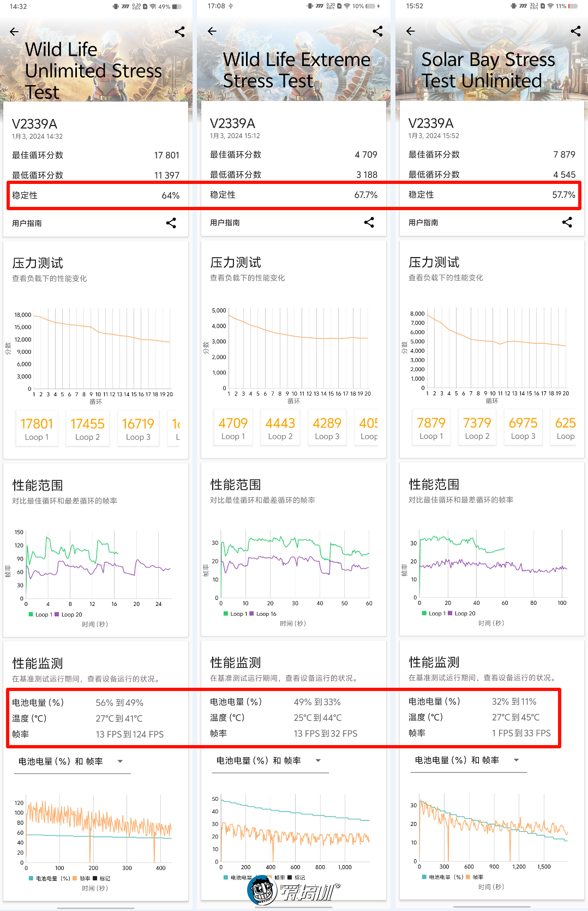
Task: Toggle Loop 1 legend in Wild Life Extreme chart
Action: (x=235, y=614)
